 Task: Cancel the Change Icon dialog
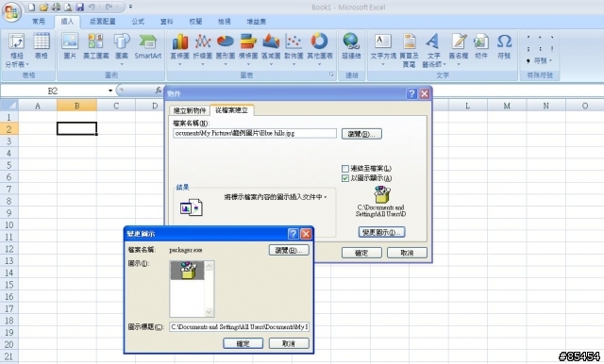(289, 343)
